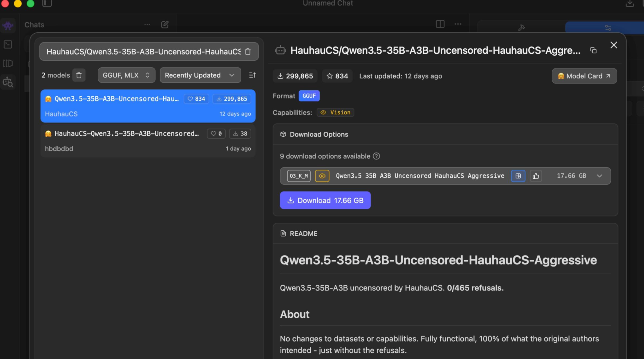Open the chats icon in left sidebar

(x=8, y=26)
